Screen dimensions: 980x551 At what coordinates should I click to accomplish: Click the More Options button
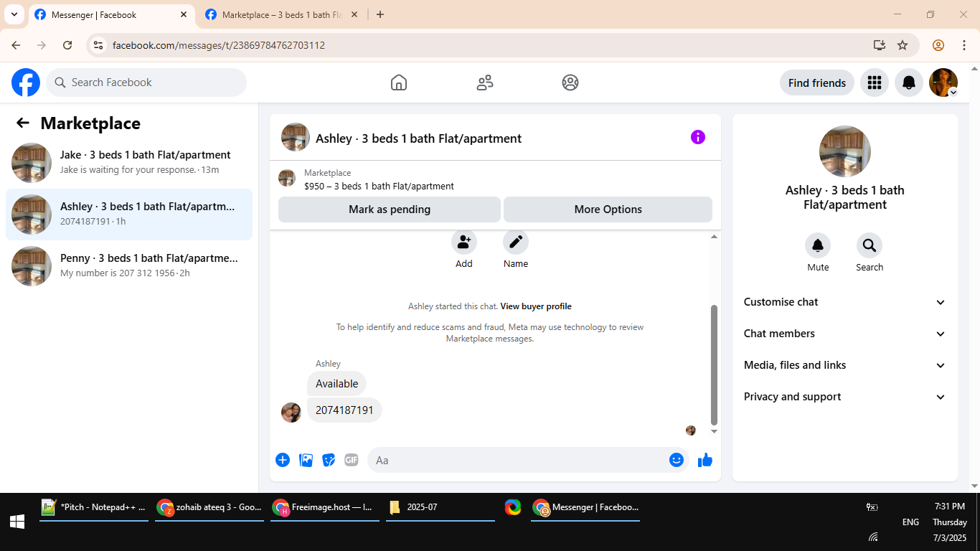[608, 209]
